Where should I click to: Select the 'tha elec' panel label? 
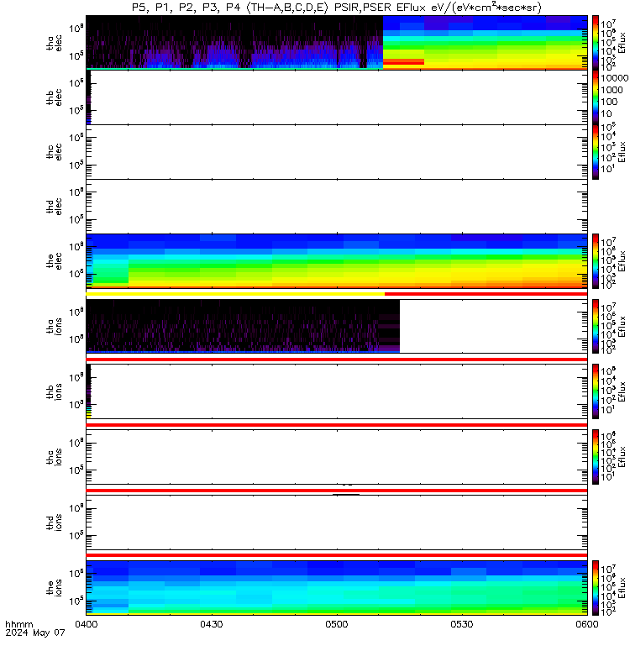pos(54,44)
